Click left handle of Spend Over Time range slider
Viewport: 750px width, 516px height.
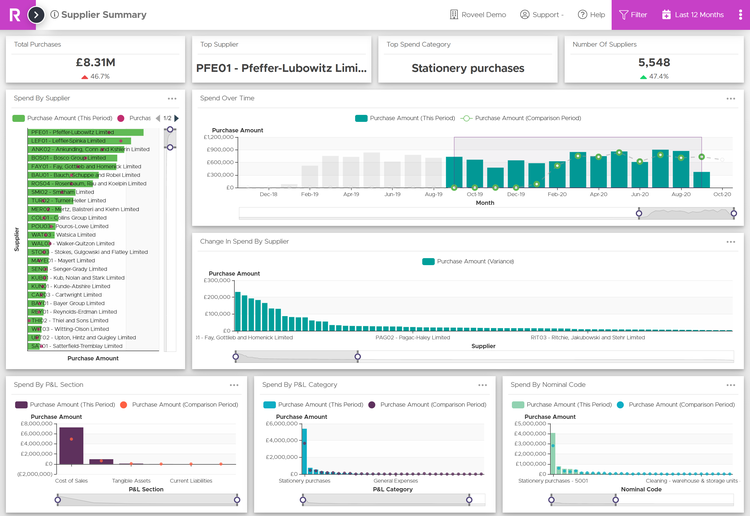click(x=640, y=212)
